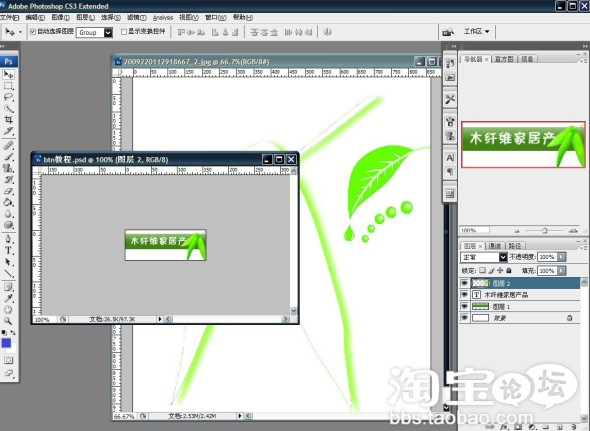This screenshot has width=590, height=431.
Task: Enable the show transform controls checkbox
Action: [x=123, y=32]
